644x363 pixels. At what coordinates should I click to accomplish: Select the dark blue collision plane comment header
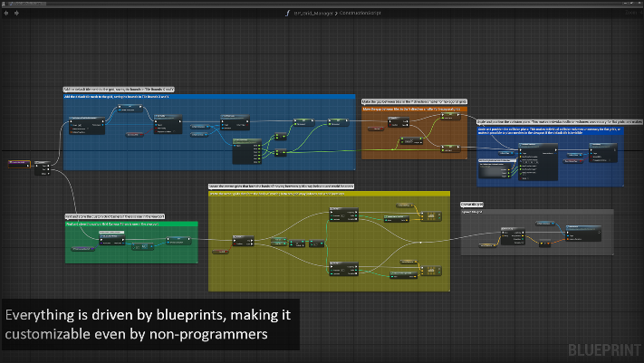(x=550, y=130)
